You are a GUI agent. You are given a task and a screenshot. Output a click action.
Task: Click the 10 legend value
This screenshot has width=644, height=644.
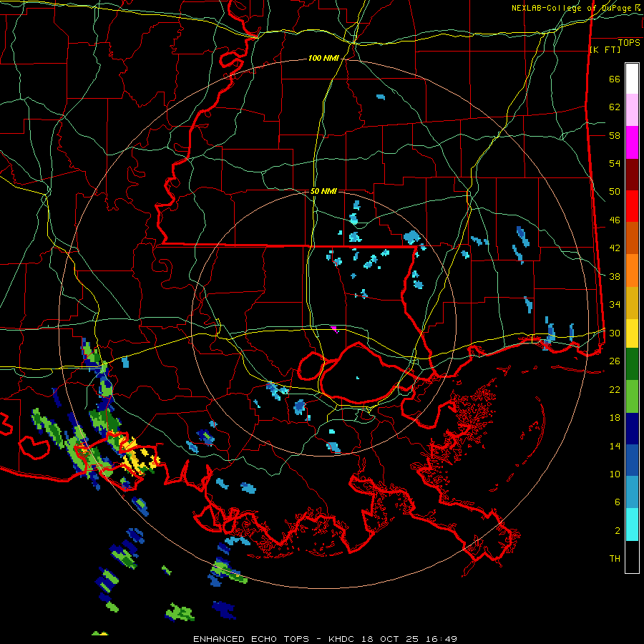tap(615, 474)
